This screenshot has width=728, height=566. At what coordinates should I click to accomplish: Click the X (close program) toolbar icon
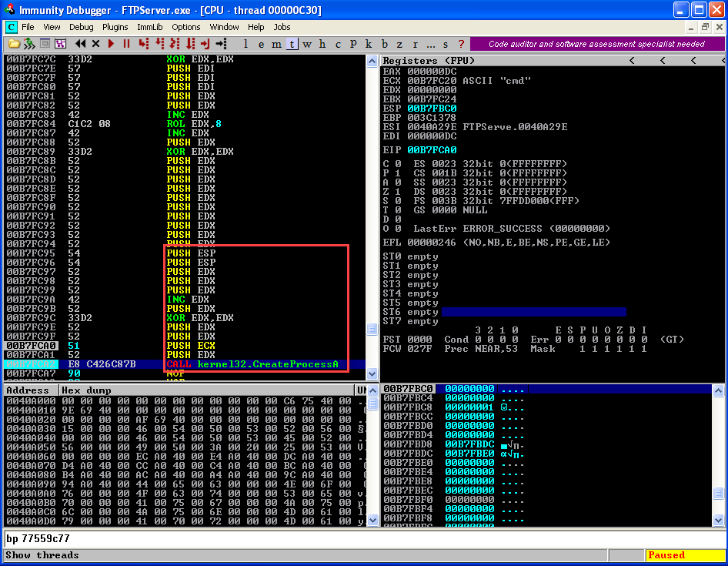click(95, 44)
